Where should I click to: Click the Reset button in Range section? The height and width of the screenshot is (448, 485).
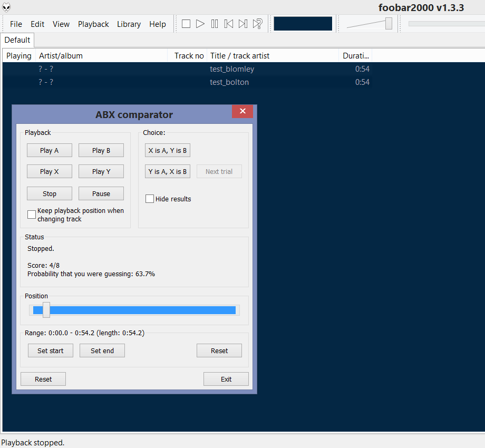(219, 350)
